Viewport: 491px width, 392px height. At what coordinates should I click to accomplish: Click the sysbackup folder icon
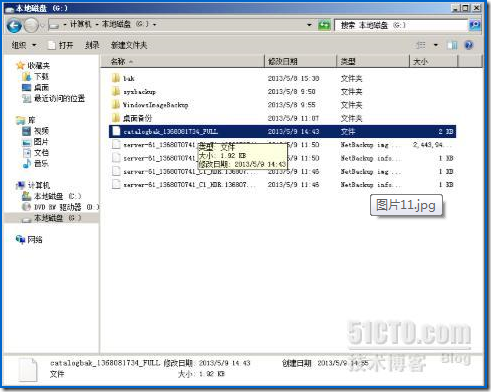click(116, 92)
